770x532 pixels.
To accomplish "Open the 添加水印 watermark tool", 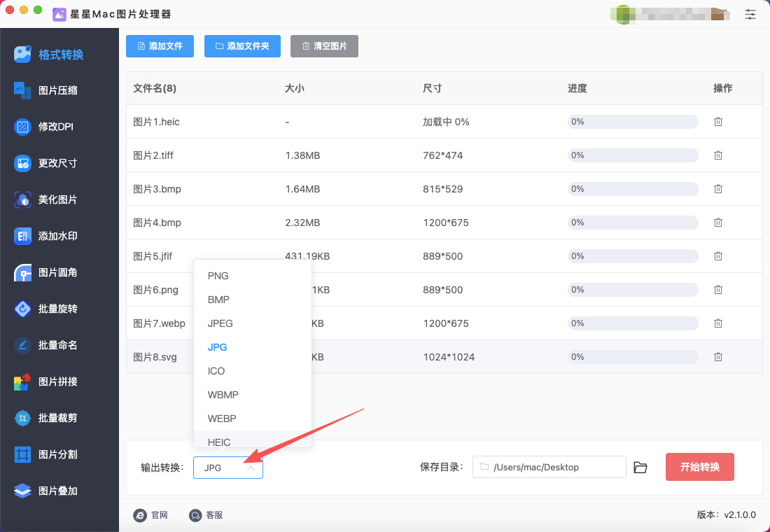I will click(x=45, y=236).
